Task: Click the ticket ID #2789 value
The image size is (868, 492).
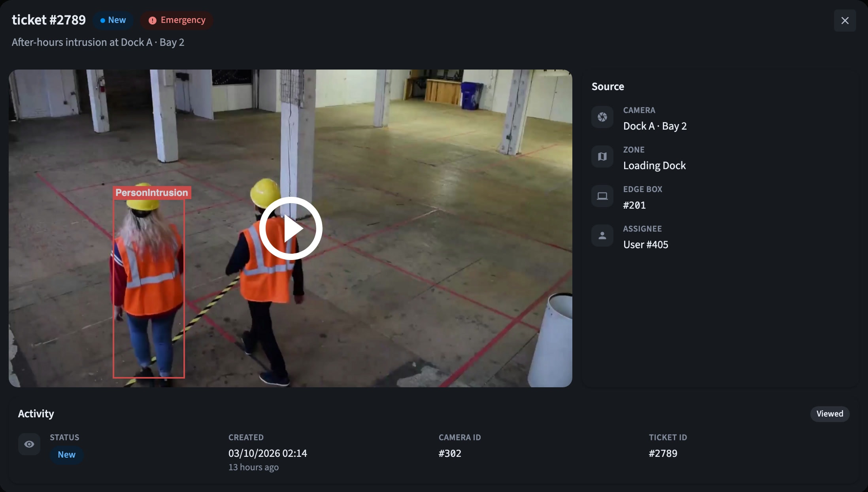Action: pyautogui.click(x=663, y=453)
